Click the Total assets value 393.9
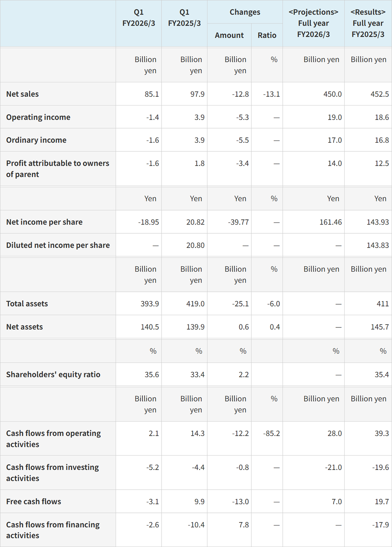Image resolution: width=392 pixels, height=547 pixels. [x=150, y=303]
